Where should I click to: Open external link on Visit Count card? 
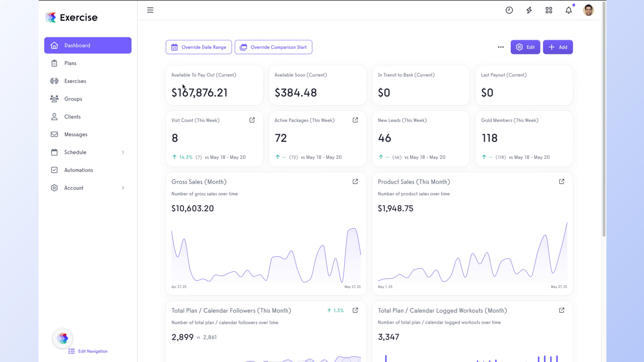(x=252, y=120)
